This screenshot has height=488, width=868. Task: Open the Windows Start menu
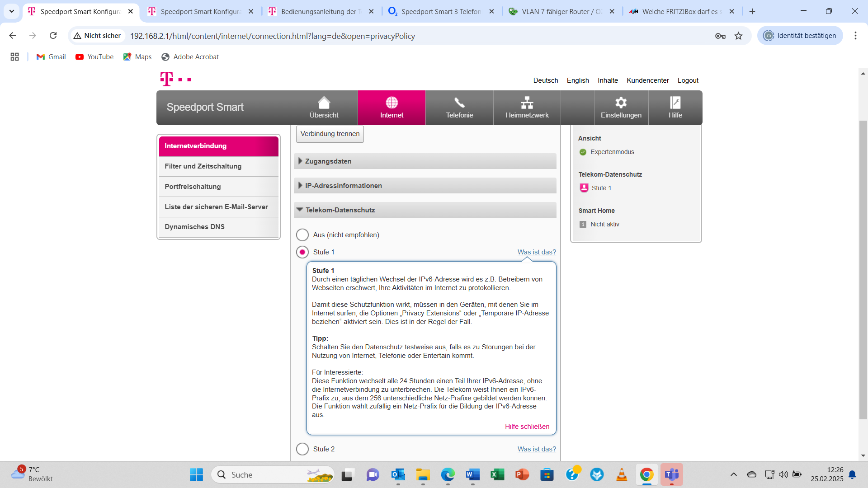click(x=196, y=475)
